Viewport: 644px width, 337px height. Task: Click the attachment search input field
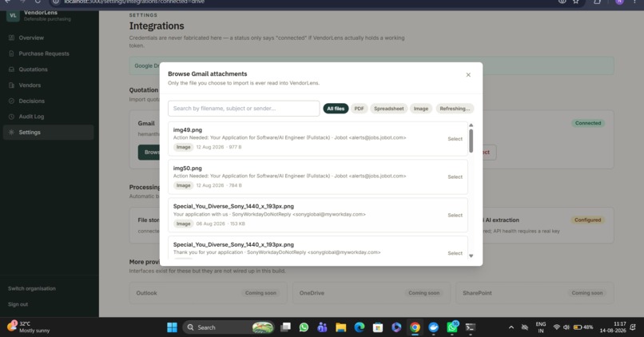tap(244, 109)
